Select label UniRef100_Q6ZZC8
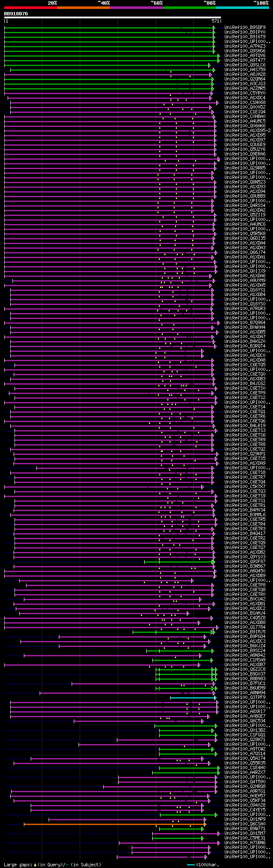Viewport: 273px width, 868px height. pyautogui.click(x=245, y=669)
